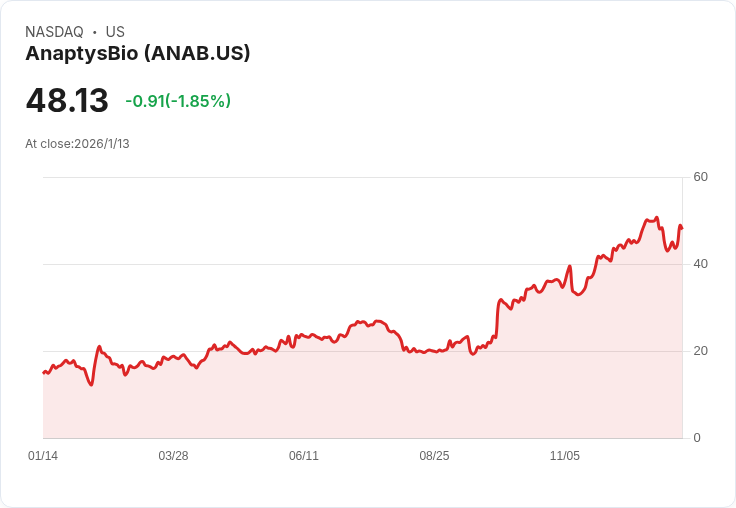The image size is (736, 508).
Task: Select the 48.13 current price figure
Action: tap(67, 100)
